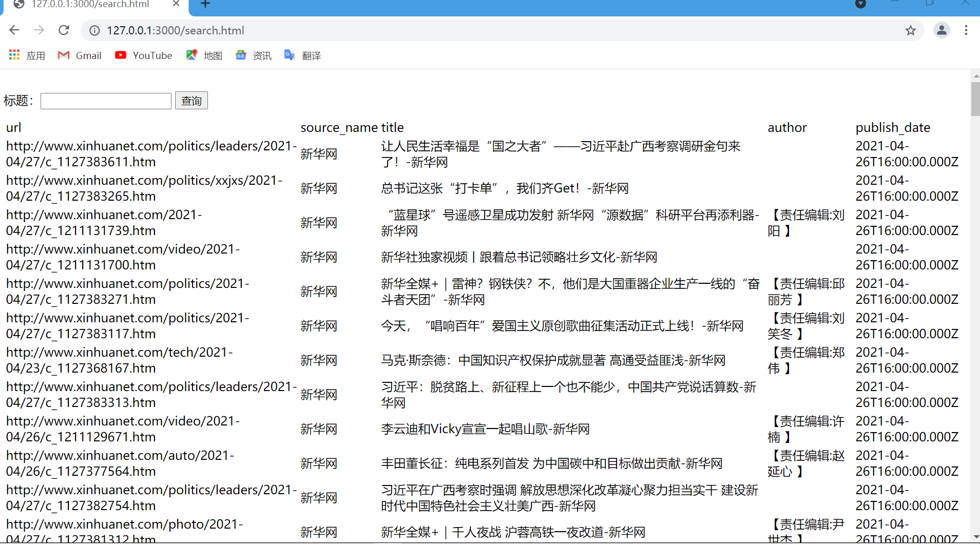
Task: Click the URL ending c_1127383271.htm
Action: point(128,292)
